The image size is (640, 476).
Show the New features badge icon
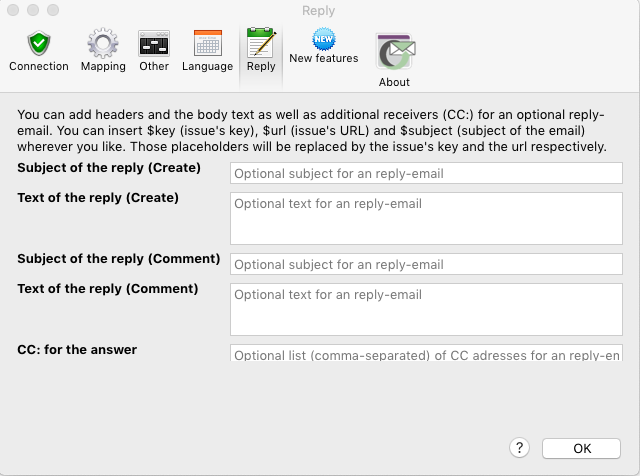(323, 39)
